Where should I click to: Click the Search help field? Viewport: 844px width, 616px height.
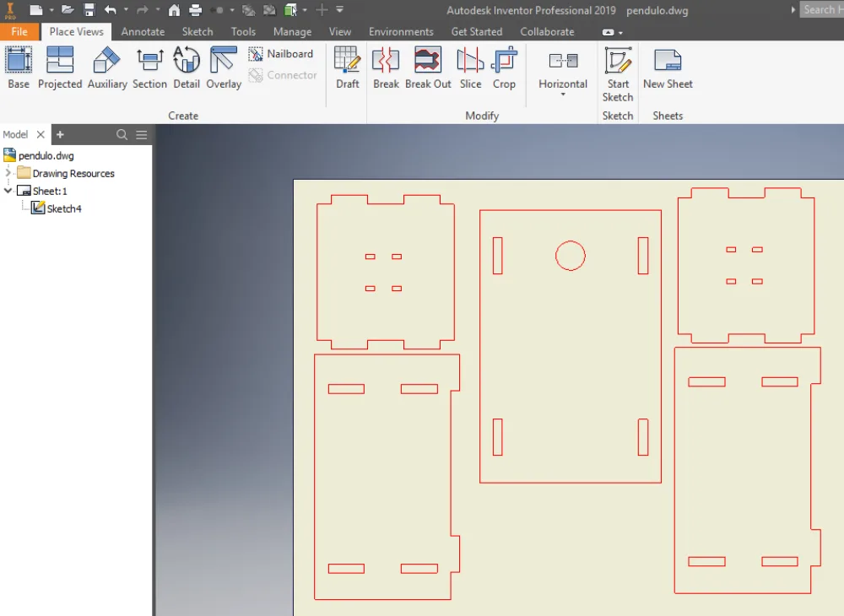pos(822,9)
